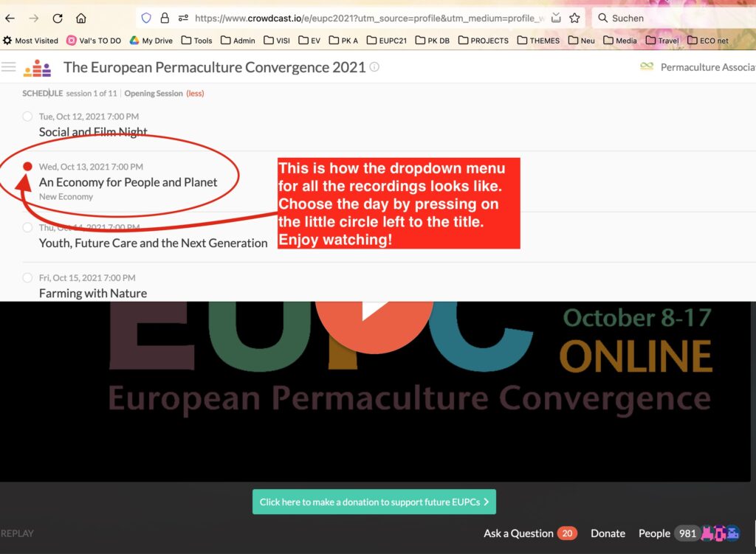Open site permissions icon in address bar
This screenshot has height=554, width=756.
[x=183, y=18]
